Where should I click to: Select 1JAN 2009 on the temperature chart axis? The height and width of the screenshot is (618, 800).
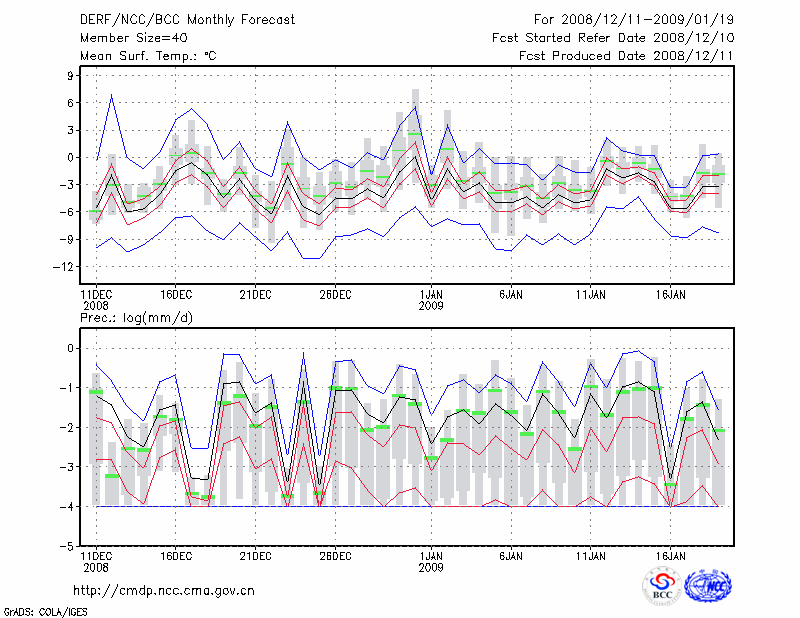click(431, 300)
